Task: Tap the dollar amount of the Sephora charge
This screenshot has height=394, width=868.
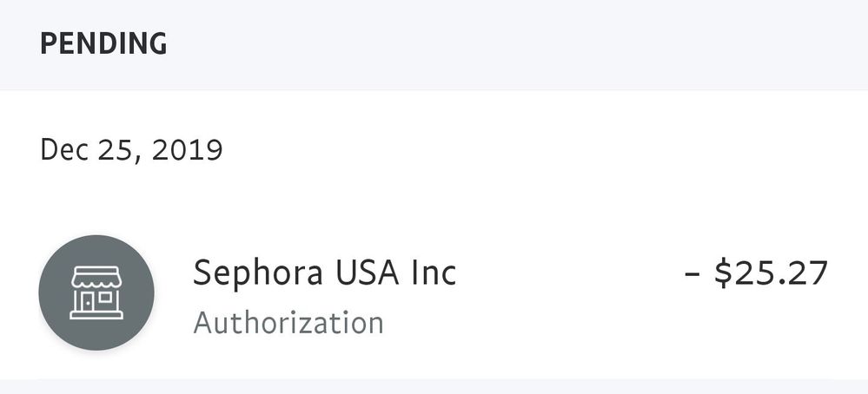Action: pyautogui.click(x=771, y=273)
